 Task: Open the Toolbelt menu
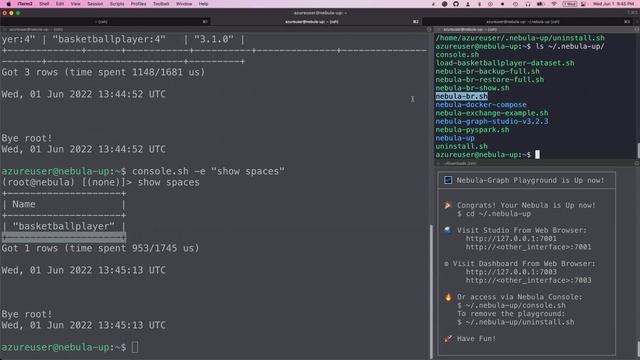(161, 4)
